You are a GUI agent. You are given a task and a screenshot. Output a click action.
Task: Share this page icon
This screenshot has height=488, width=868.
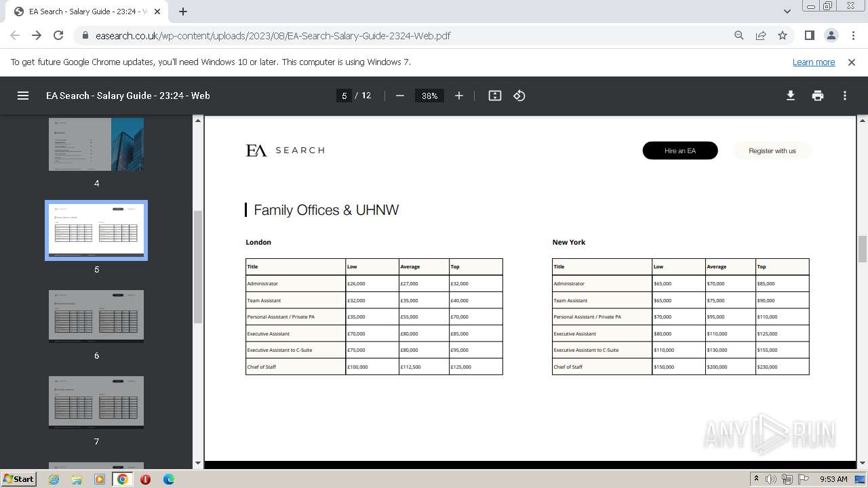[x=761, y=35]
